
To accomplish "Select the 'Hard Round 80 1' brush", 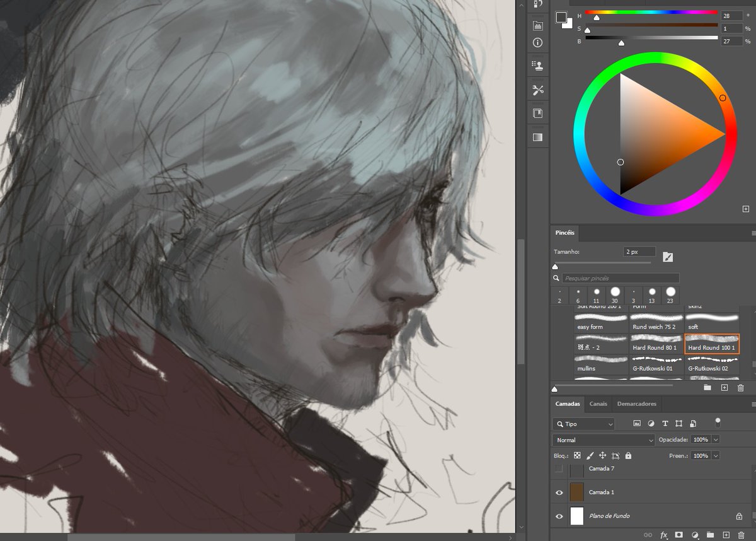I will click(x=656, y=343).
